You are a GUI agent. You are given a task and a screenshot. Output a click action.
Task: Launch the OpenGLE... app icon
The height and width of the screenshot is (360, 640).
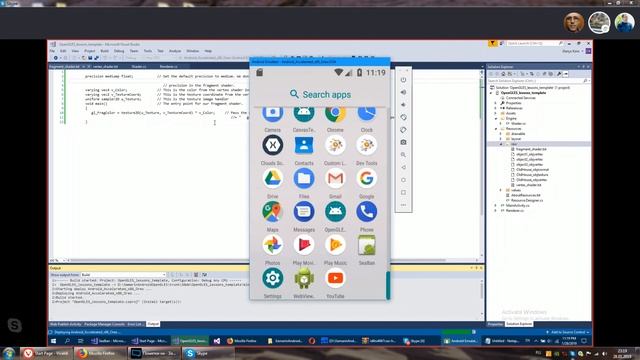pos(335,212)
